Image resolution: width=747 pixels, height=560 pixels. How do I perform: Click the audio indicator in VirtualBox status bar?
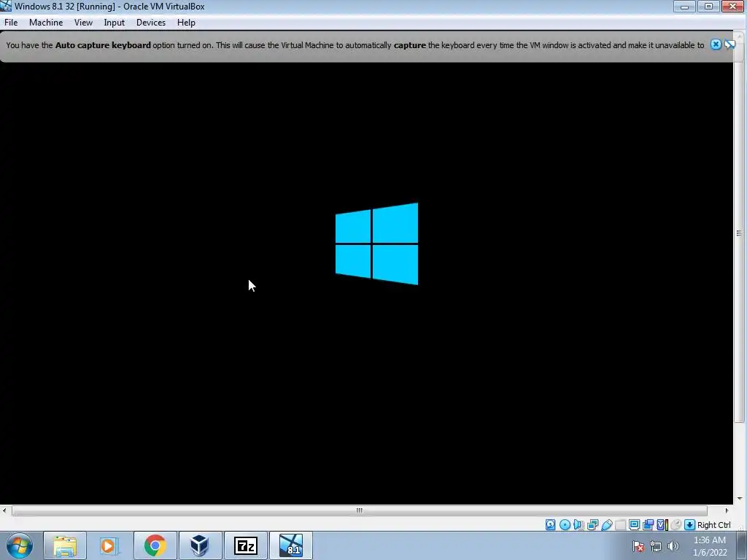click(x=578, y=525)
